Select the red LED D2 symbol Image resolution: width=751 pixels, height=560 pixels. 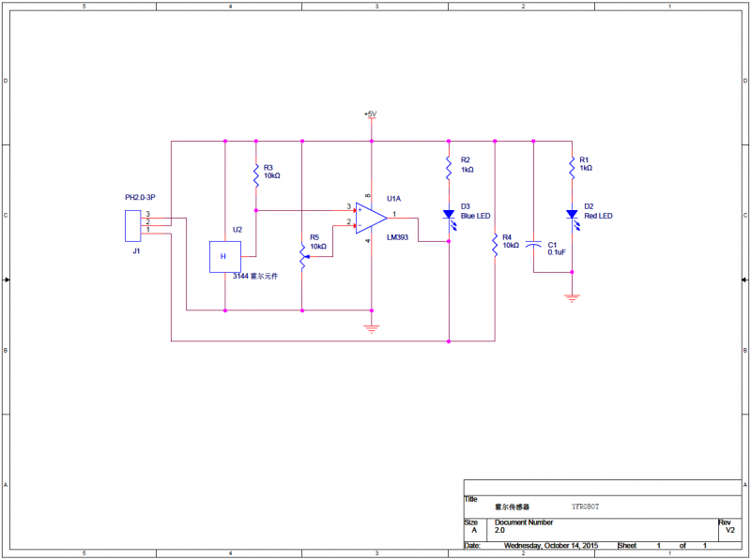coord(571,215)
